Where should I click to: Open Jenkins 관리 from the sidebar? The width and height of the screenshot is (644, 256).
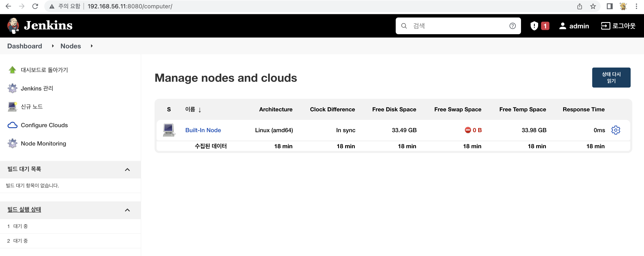(x=37, y=88)
